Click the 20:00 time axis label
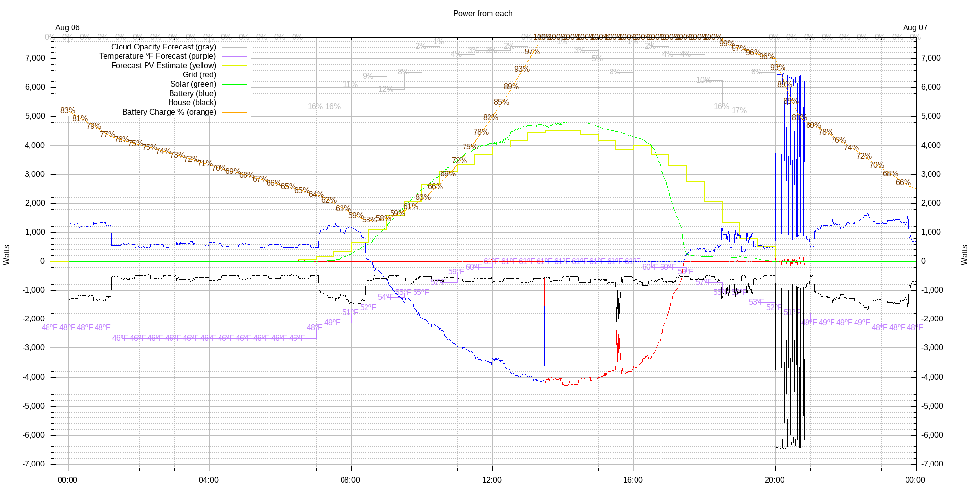 click(774, 480)
